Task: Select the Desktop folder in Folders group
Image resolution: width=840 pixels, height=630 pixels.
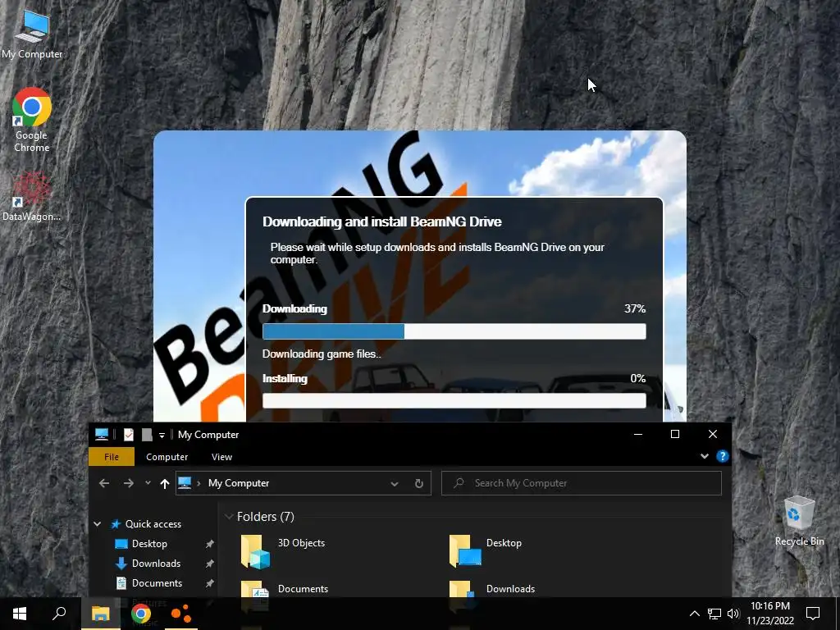Action: [486, 551]
